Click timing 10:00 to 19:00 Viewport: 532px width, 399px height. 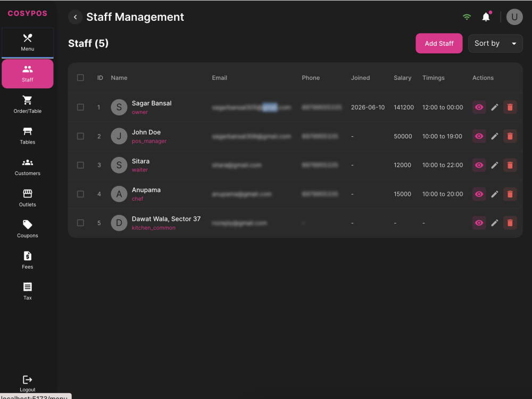coord(442,136)
